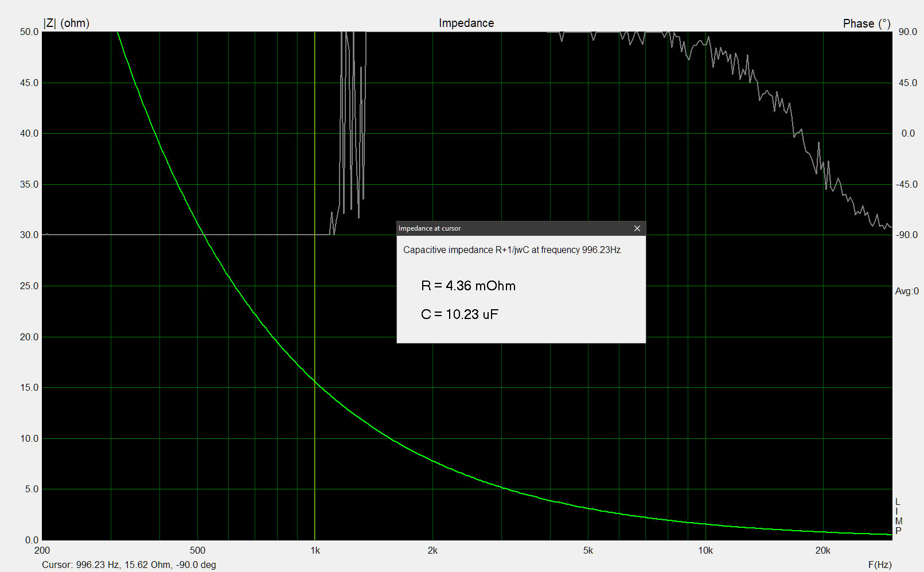Click the 5k frequency axis tick label
The height and width of the screenshot is (572, 924).
[588, 551]
